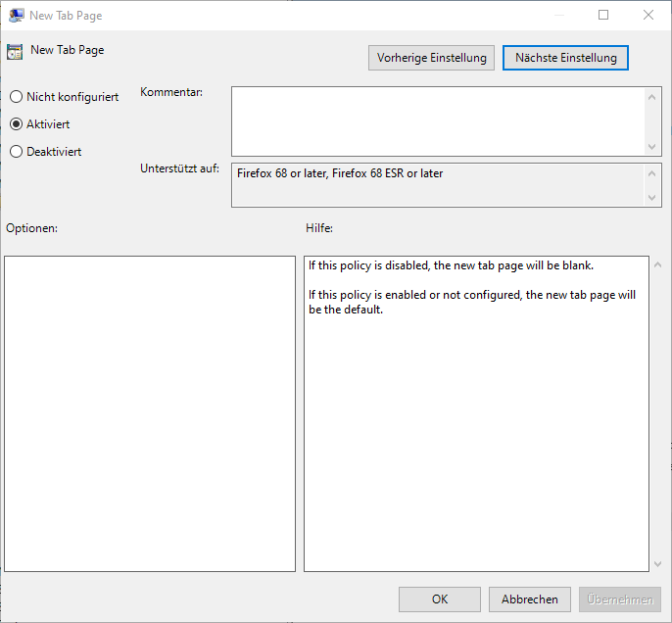Close the New Tab Page dialog
This screenshot has width=672, height=623.
pyautogui.click(x=648, y=15)
